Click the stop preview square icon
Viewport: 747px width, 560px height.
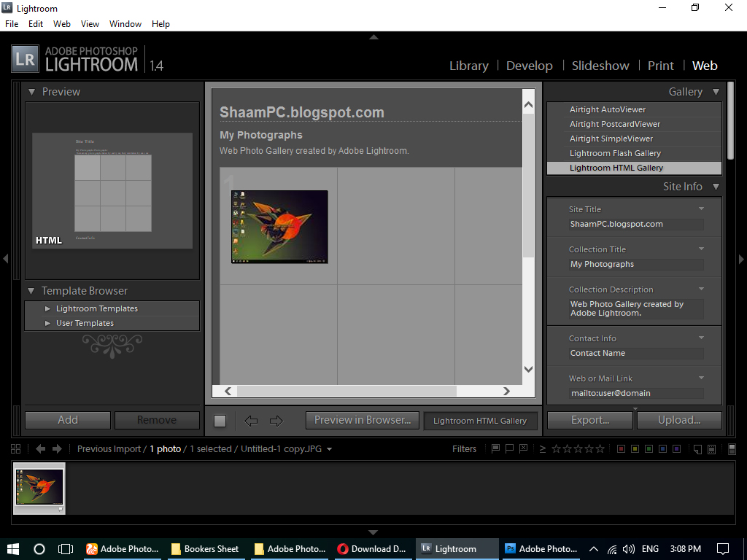[220, 421]
